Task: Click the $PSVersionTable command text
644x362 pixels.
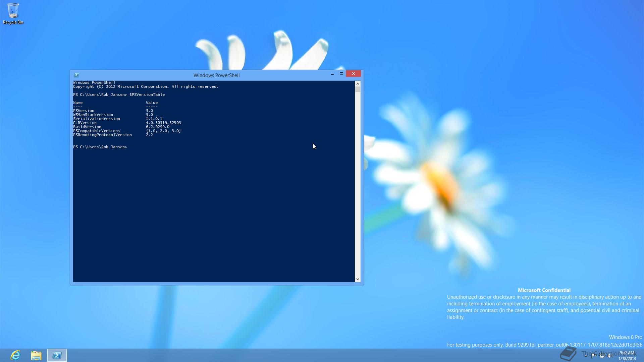Action: (147, 95)
